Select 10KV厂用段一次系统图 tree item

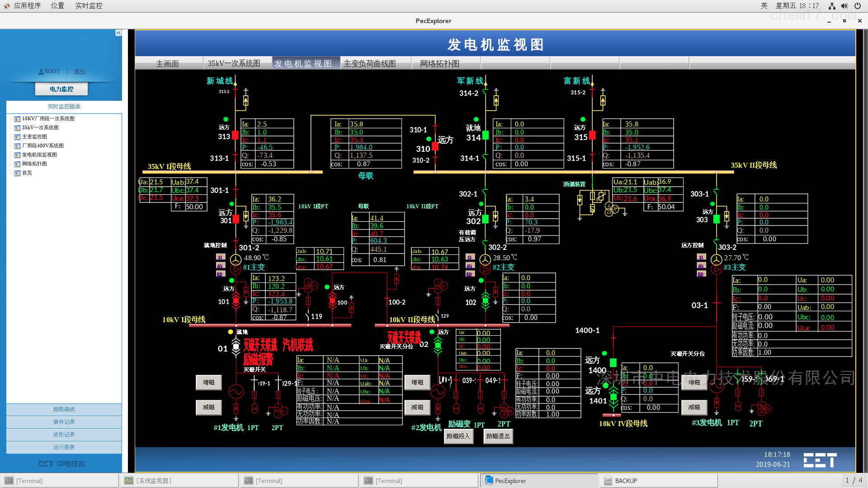click(x=48, y=119)
